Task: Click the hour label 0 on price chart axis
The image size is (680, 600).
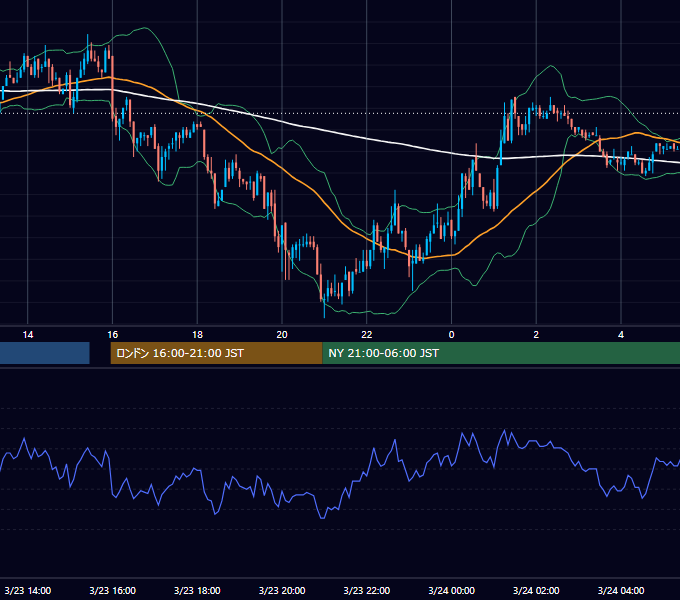Action: click(x=451, y=335)
